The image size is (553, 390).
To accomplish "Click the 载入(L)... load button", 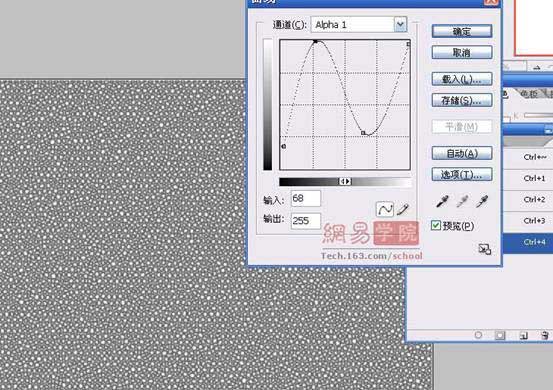I will [462, 79].
